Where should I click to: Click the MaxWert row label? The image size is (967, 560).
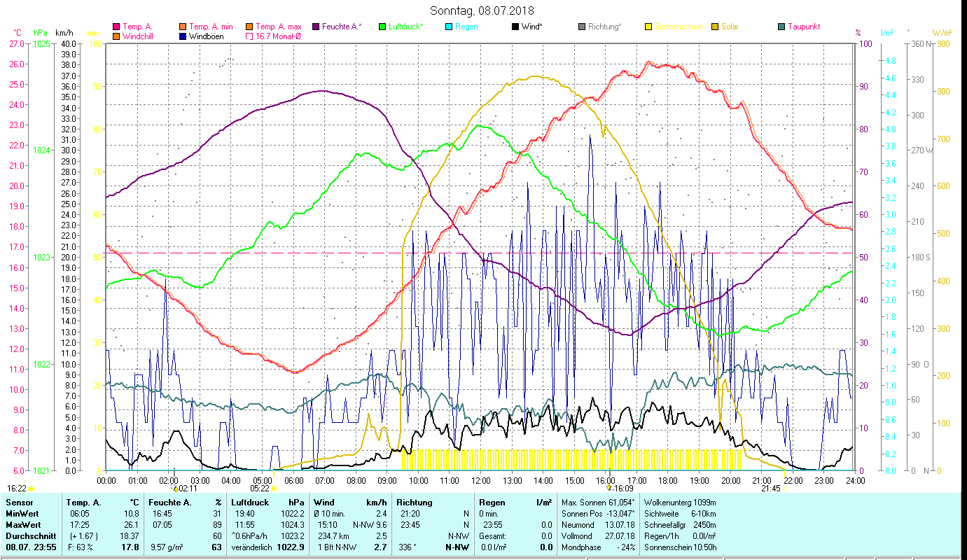(25, 525)
